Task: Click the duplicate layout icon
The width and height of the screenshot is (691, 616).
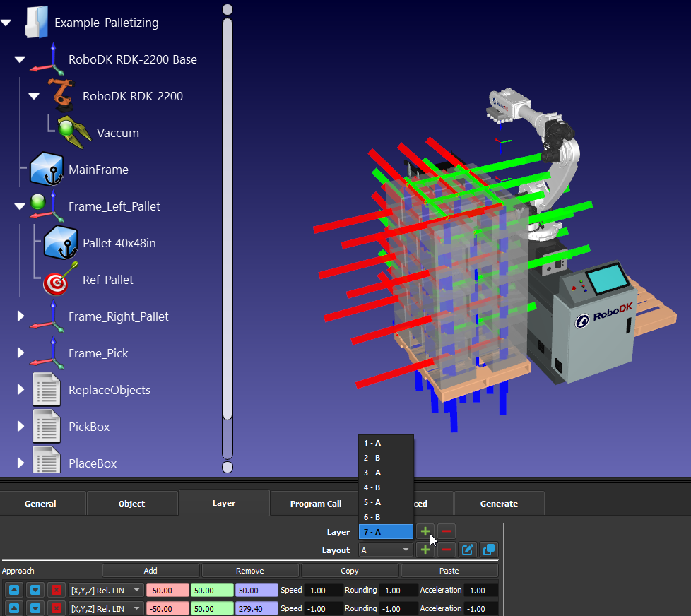Action: coord(488,550)
